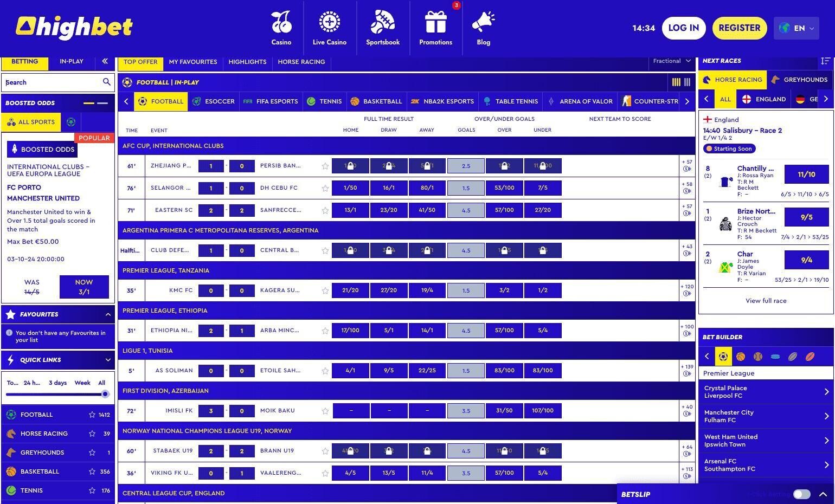Open the EN language dropdown
Viewport: 835px width, 504px height.
pyautogui.click(x=797, y=28)
